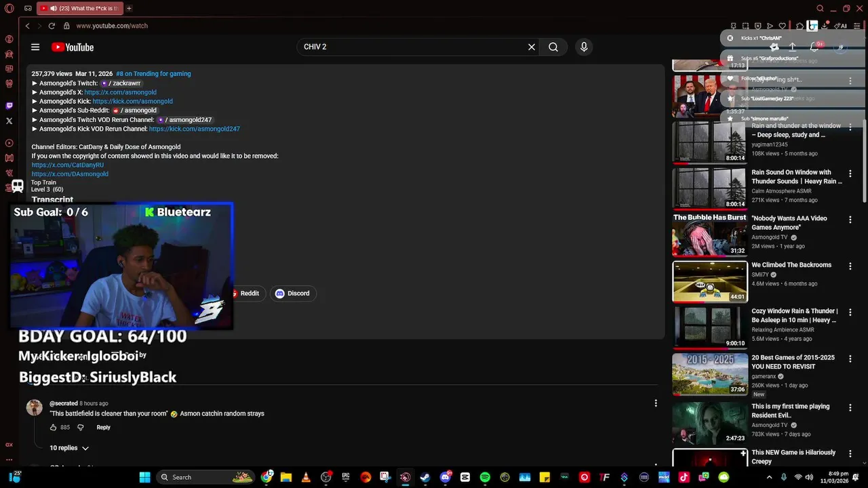Open browser downloads icon
The width and height of the screenshot is (868, 488).
coord(825,26)
